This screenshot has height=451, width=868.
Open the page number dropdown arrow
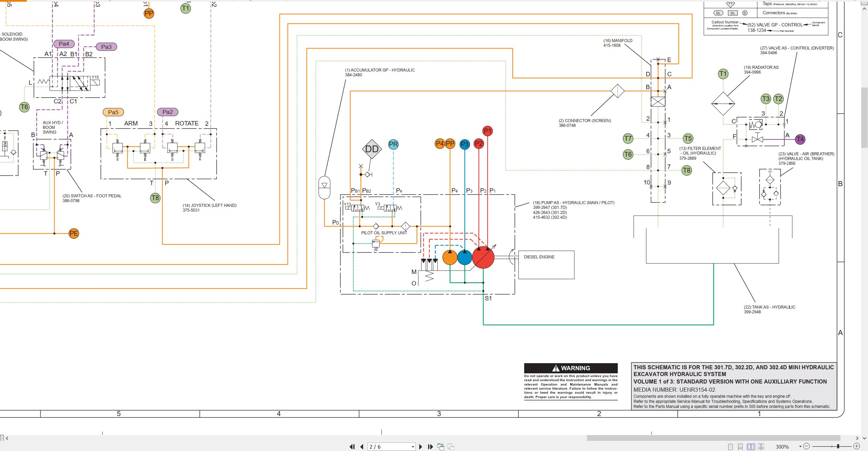click(x=413, y=447)
